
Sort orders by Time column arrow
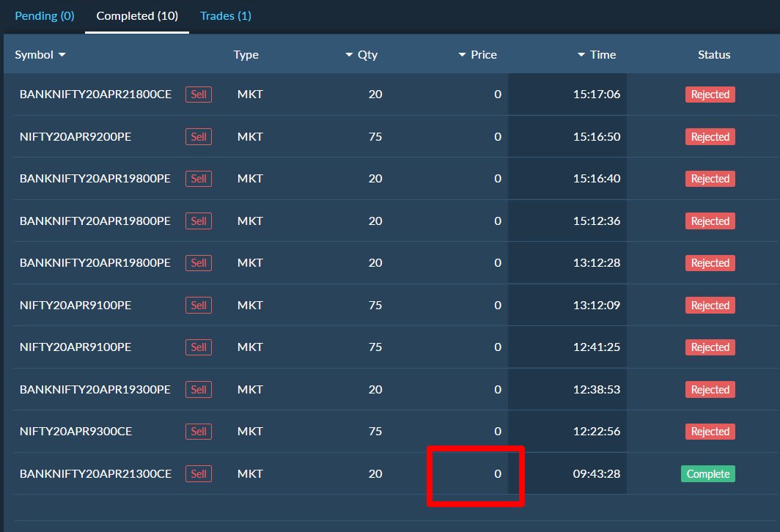[x=581, y=55]
